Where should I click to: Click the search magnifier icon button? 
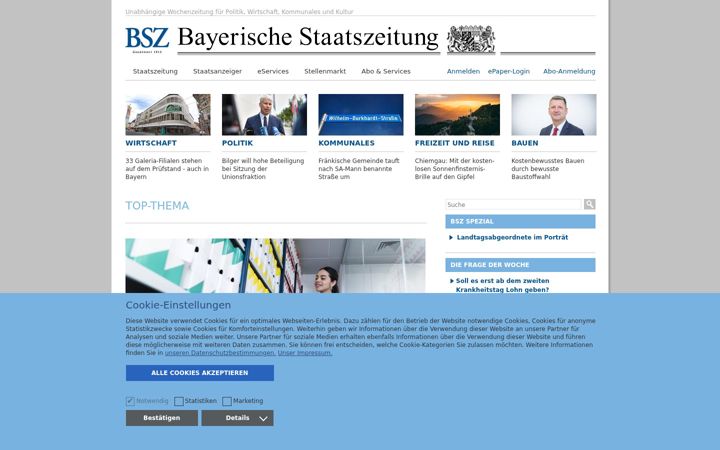tap(590, 204)
